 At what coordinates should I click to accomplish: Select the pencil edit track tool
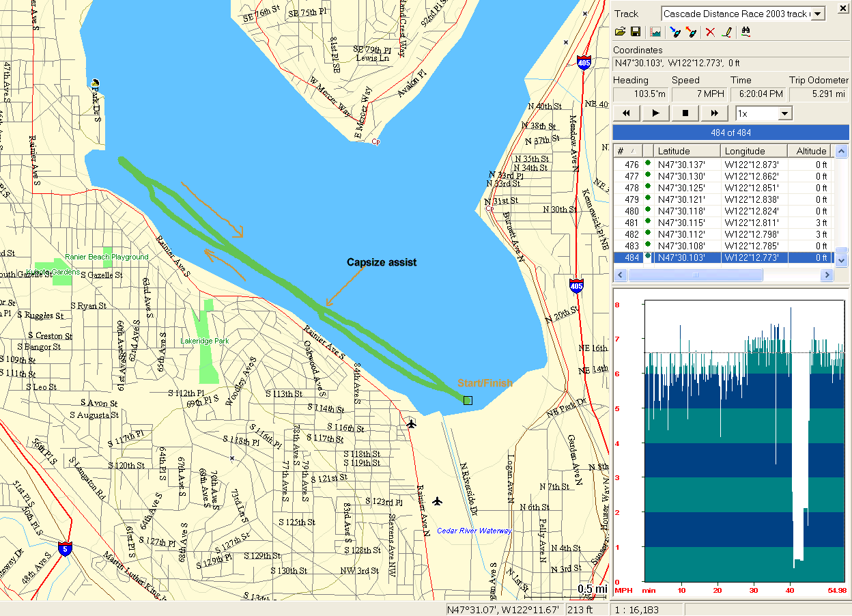pyautogui.click(x=727, y=31)
